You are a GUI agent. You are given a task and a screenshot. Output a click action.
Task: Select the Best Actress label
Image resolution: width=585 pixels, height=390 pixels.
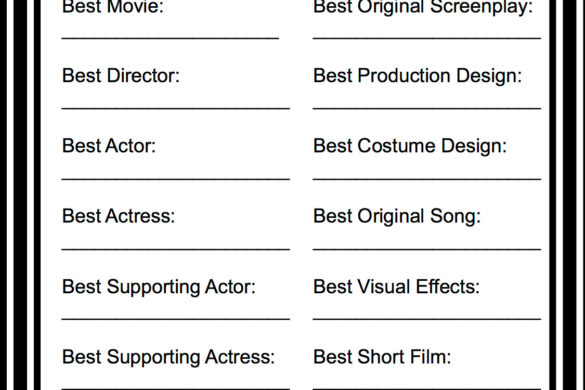[x=119, y=216]
